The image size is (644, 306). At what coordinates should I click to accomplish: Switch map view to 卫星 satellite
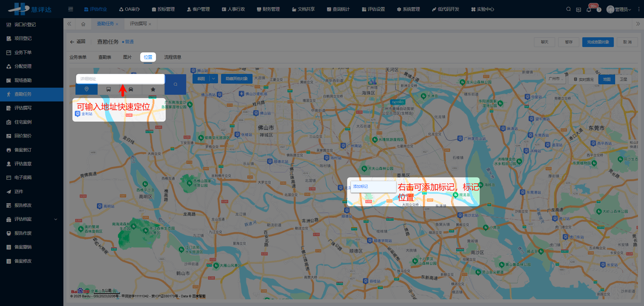(623, 79)
